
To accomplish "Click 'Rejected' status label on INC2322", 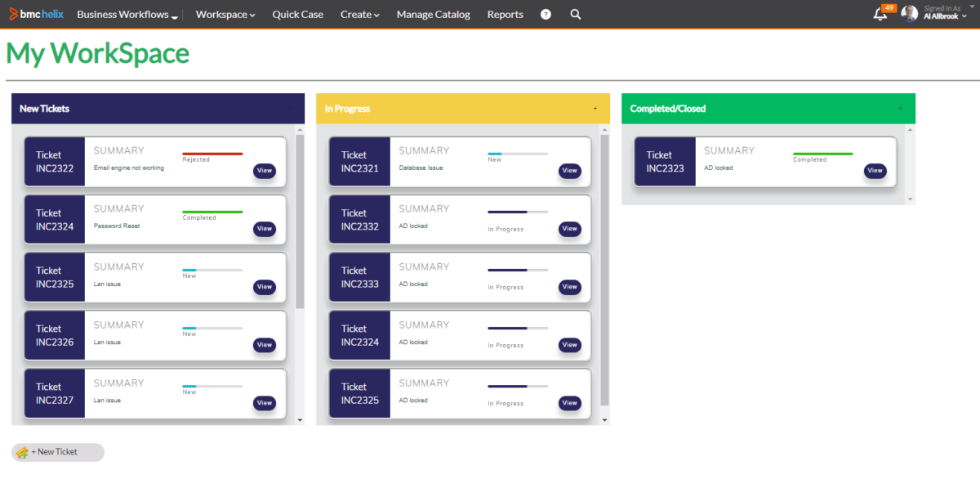I will tap(196, 160).
